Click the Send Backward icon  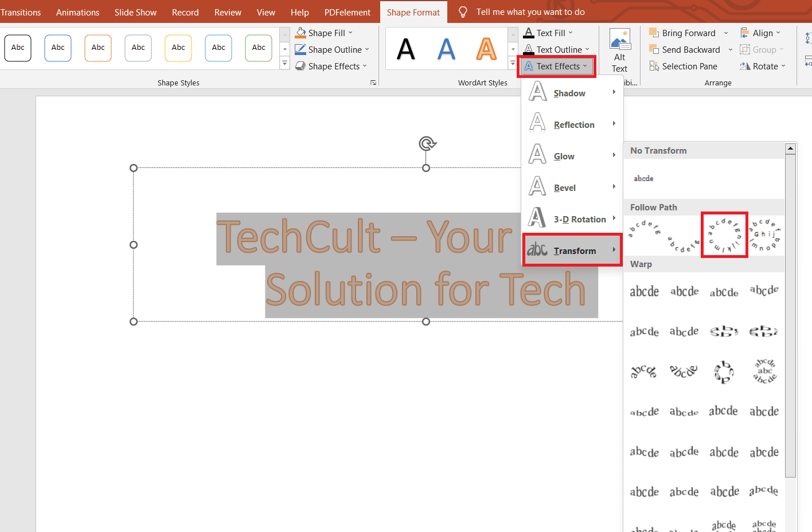pos(655,49)
